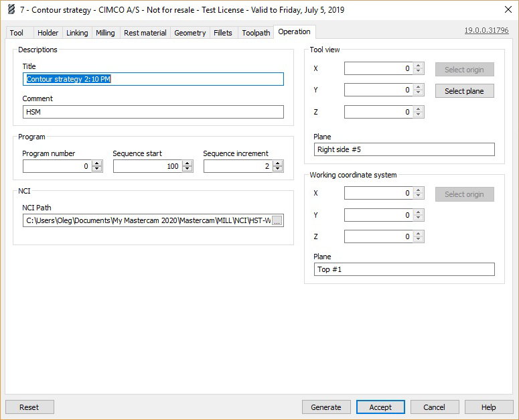Click the NCI Path text field
This screenshot has height=420, width=519.
tap(147, 220)
